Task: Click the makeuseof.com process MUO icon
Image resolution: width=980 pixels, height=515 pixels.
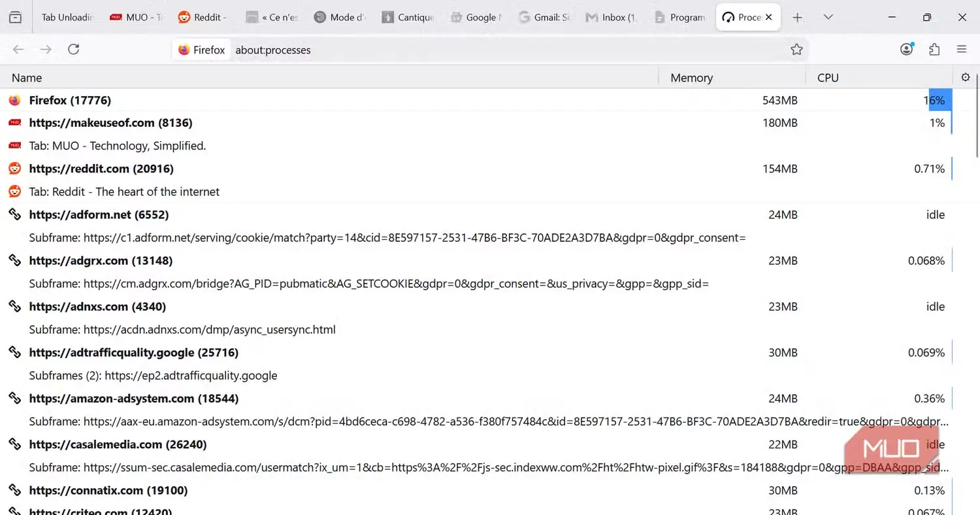Action: click(x=14, y=123)
